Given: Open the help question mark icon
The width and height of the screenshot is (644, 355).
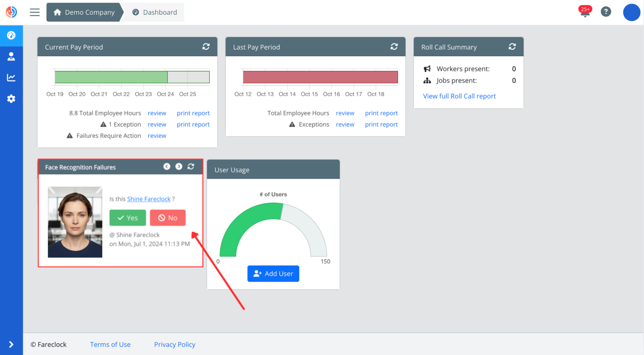Looking at the screenshot, I should pyautogui.click(x=606, y=12).
